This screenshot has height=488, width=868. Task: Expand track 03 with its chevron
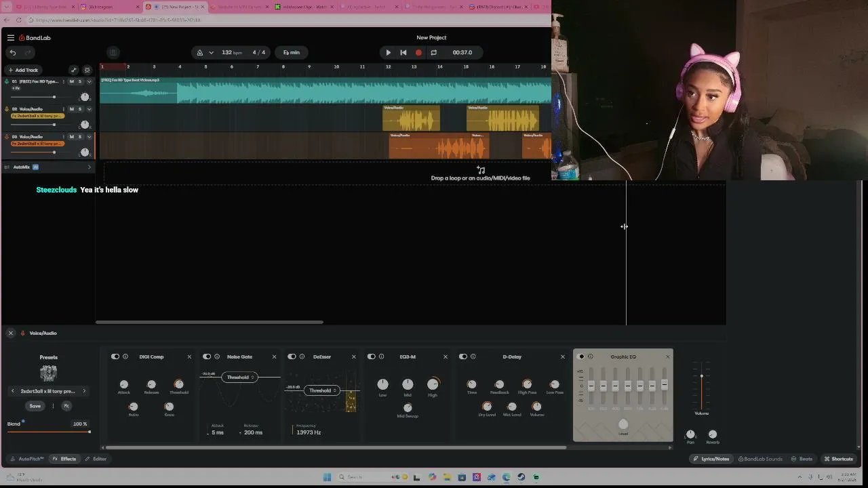(x=89, y=137)
